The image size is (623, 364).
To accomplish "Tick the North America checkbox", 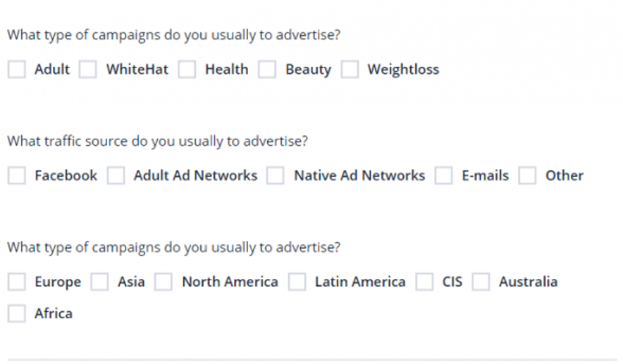I will (x=164, y=282).
